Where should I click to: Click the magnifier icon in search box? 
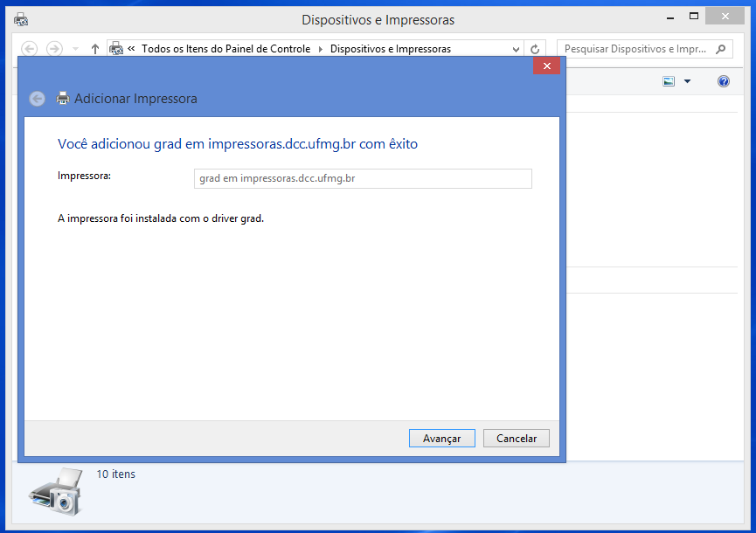coord(721,49)
